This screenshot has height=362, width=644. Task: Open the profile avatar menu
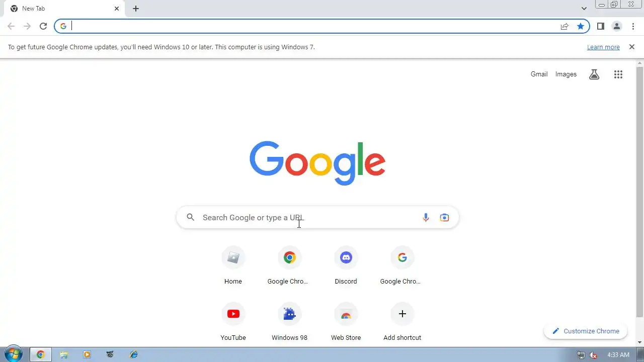pos(616,26)
